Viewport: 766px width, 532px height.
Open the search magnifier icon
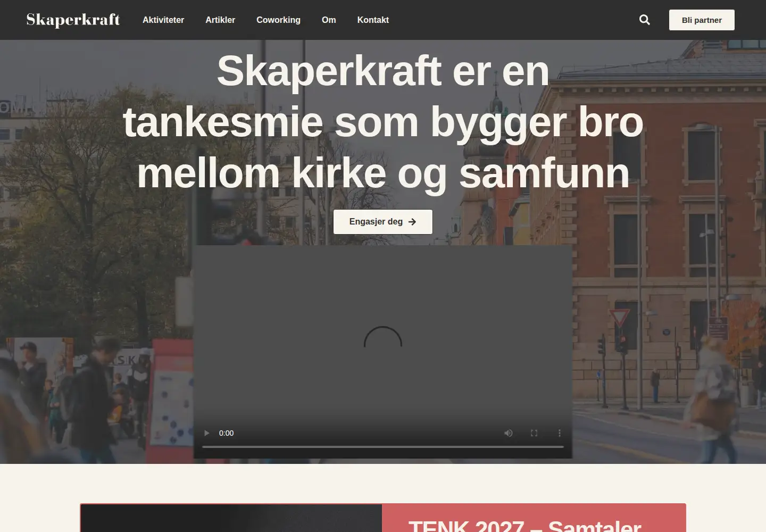click(645, 20)
